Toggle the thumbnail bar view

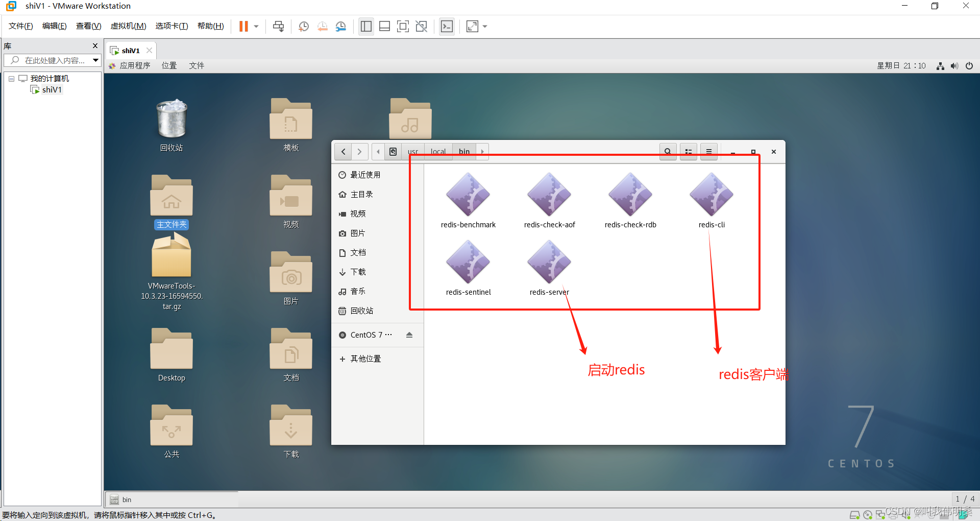pos(385,27)
